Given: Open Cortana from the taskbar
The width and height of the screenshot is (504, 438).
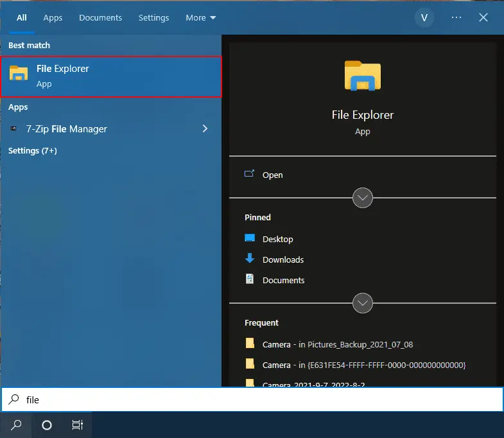Looking at the screenshot, I should 47,425.
